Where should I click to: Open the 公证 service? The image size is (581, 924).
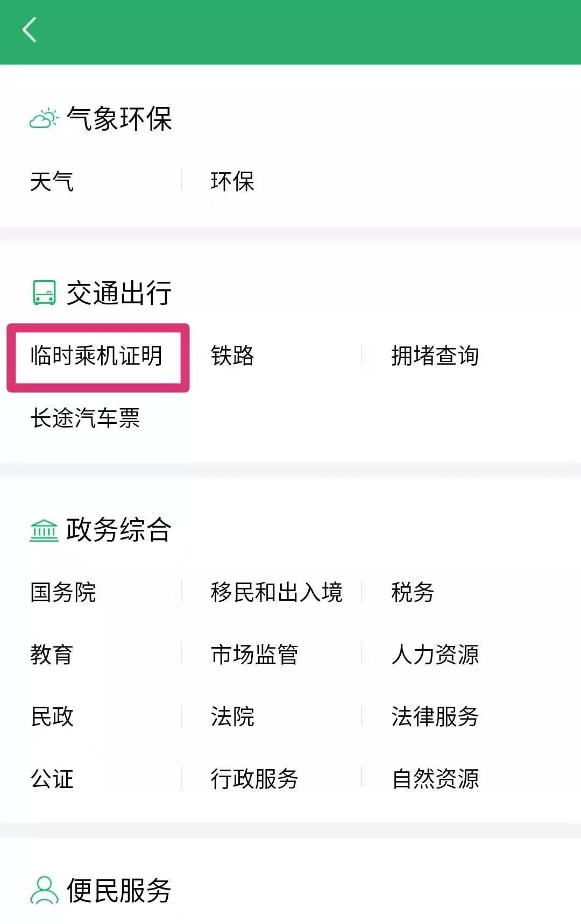point(52,778)
